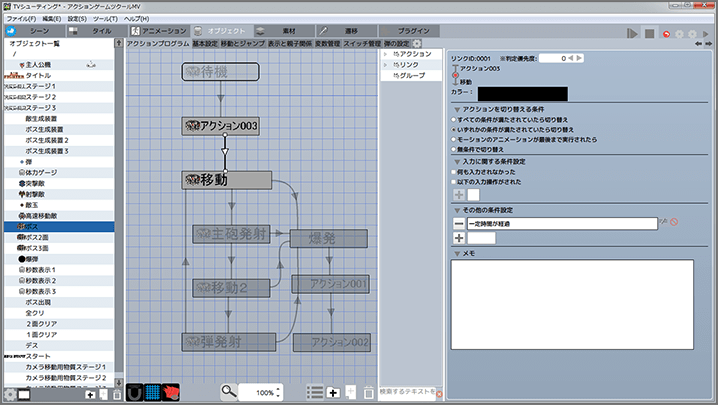Expand the グループ tree node
The height and width of the screenshot is (405, 718).
[x=386, y=75]
